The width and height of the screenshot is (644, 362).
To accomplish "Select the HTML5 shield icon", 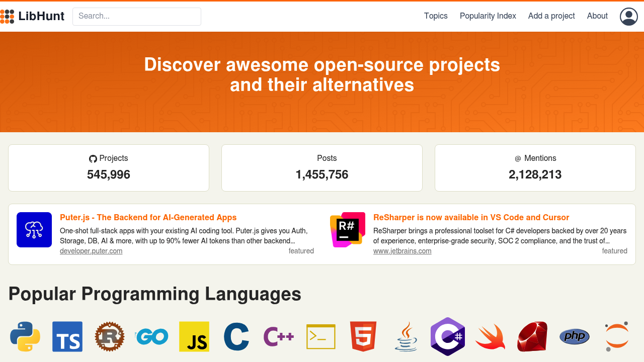I will pyautogui.click(x=363, y=336).
